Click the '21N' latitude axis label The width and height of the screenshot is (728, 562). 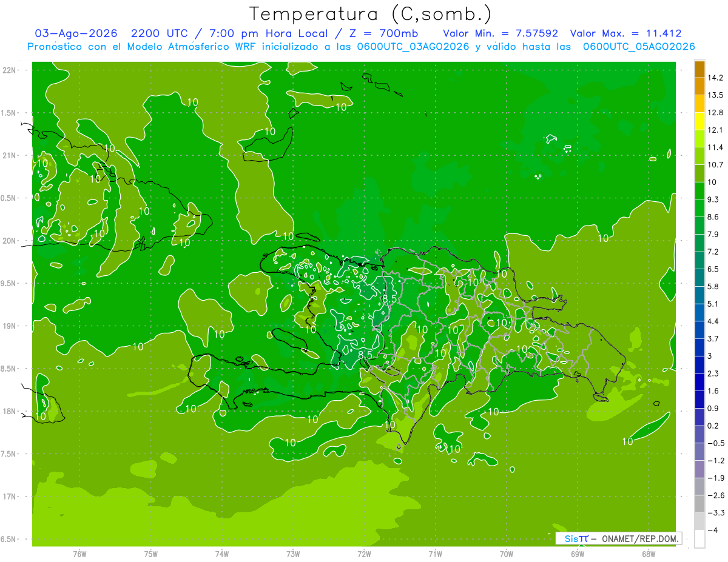coord(10,155)
